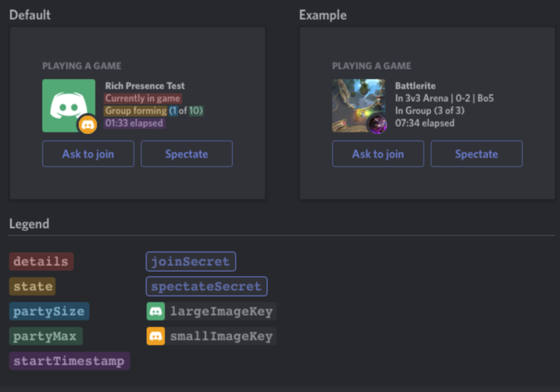Select the blue partySize legend tag
560x392 pixels.
tap(49, 311)
